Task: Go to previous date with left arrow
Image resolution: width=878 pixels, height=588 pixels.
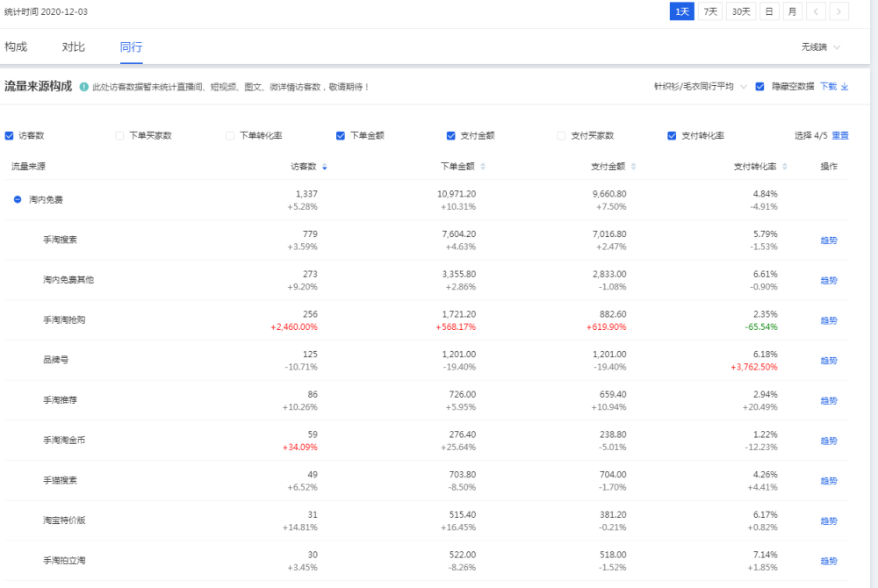Action: click(817, 11)
